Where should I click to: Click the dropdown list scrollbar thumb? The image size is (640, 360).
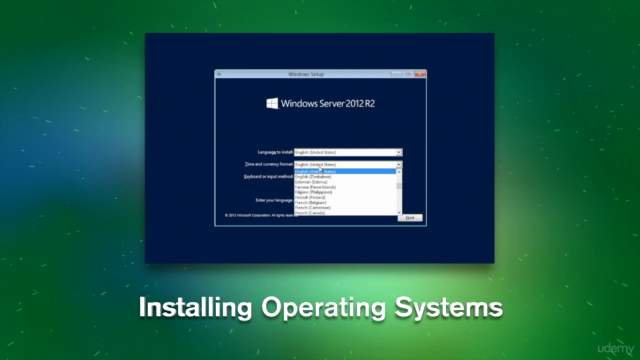(x=399, y=186)
